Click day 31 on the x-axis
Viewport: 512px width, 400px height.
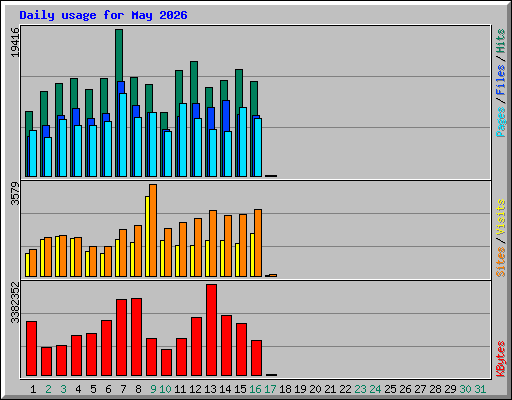pos(480,389)
